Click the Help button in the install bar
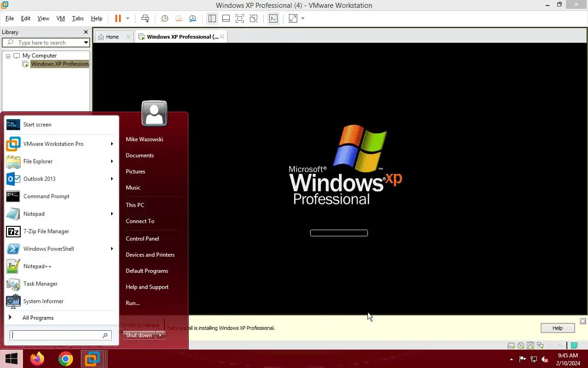 tap(557, 328)
